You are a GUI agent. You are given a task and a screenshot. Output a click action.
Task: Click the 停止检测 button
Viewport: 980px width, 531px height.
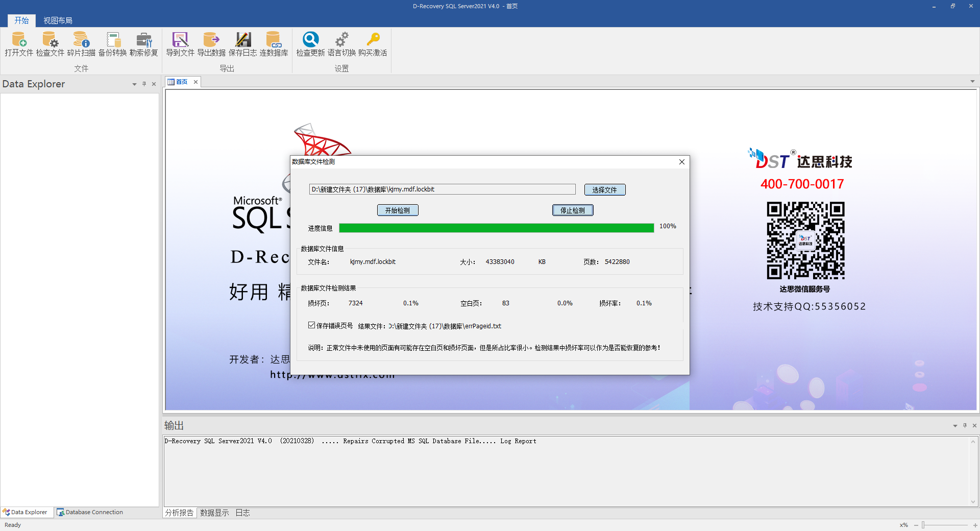click(x=573, y=210)
